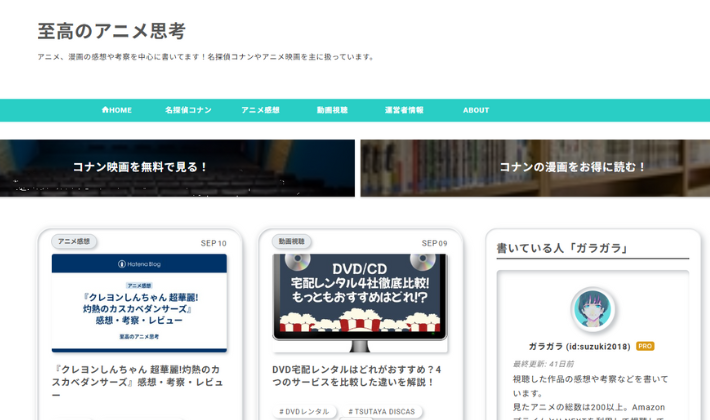Screen dimensions: 710x420
Task: Open the 運営者情報 navigation item
Action: click(404, 110)
